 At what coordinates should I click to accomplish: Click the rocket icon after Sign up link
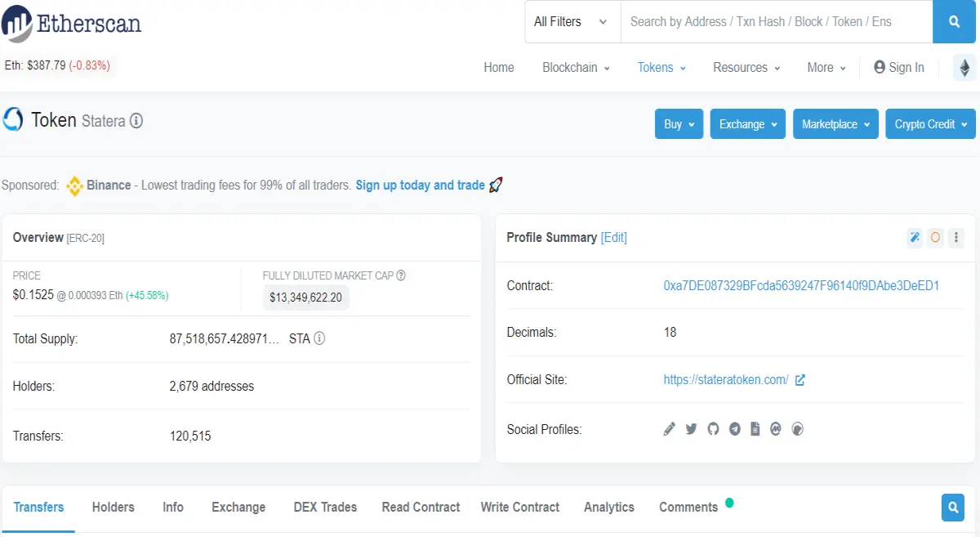(496, 186)
